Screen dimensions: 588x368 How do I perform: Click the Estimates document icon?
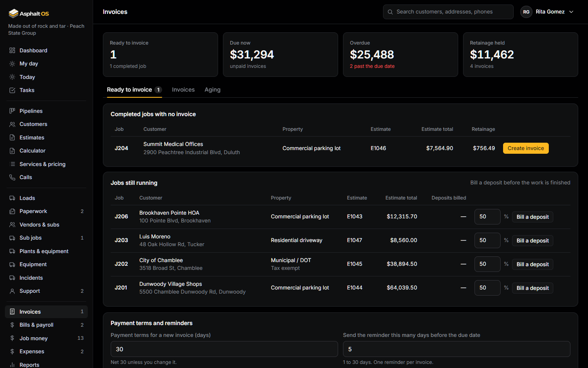coord(12,137)
